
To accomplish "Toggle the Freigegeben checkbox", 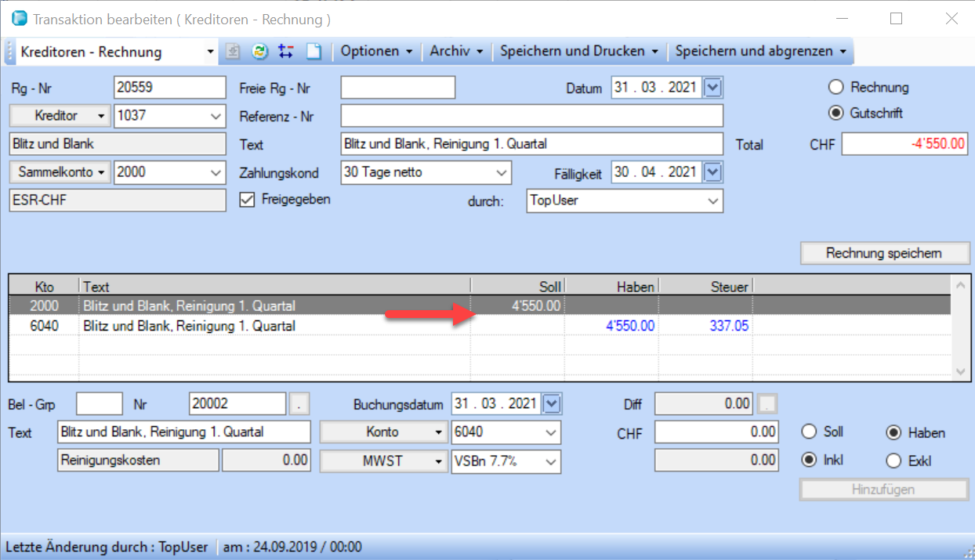I will point(248,200).
